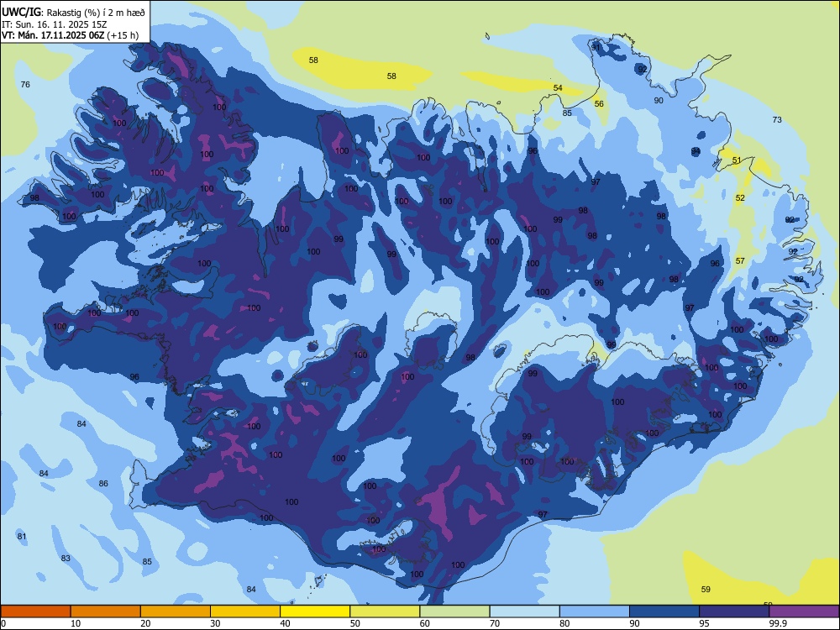Select the 'IT: Sun. 16. 11. 2025 15Z' line
This screenshot has height=630, width=840.
coord(55,24)
